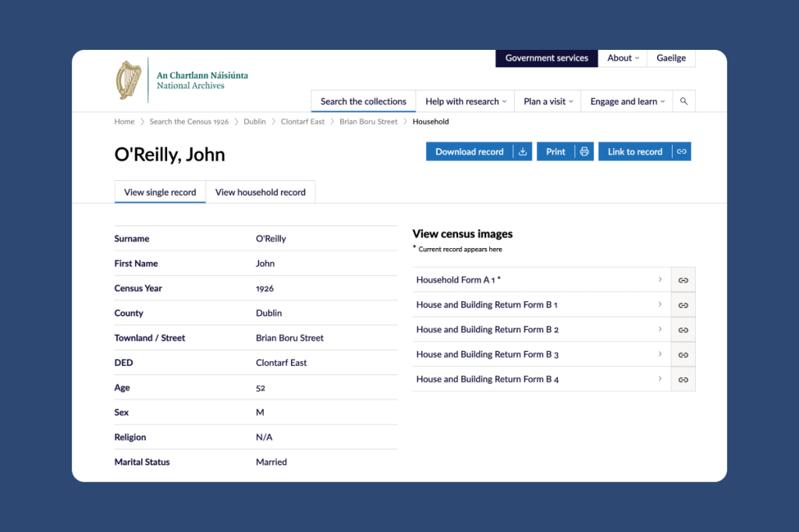This screenshot has width=799, height=532.
Task: Click the National Archives harp logo
Action: [129, 80]
